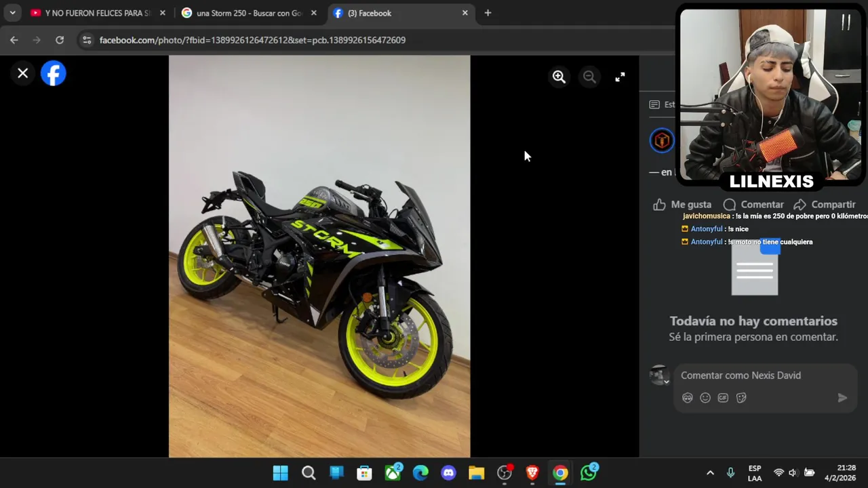Open Microsoft Edge from taskbar

coord(420,473)
